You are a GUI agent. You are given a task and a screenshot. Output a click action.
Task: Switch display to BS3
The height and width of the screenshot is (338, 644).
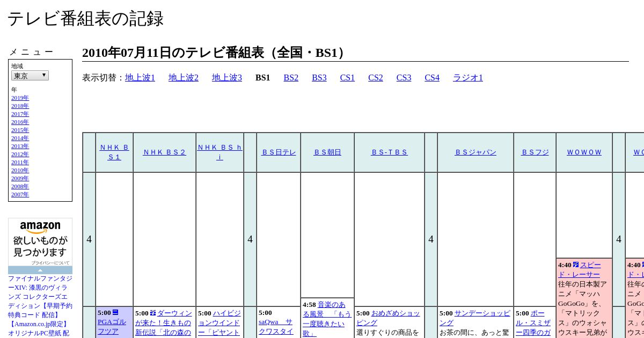[319, 78]
